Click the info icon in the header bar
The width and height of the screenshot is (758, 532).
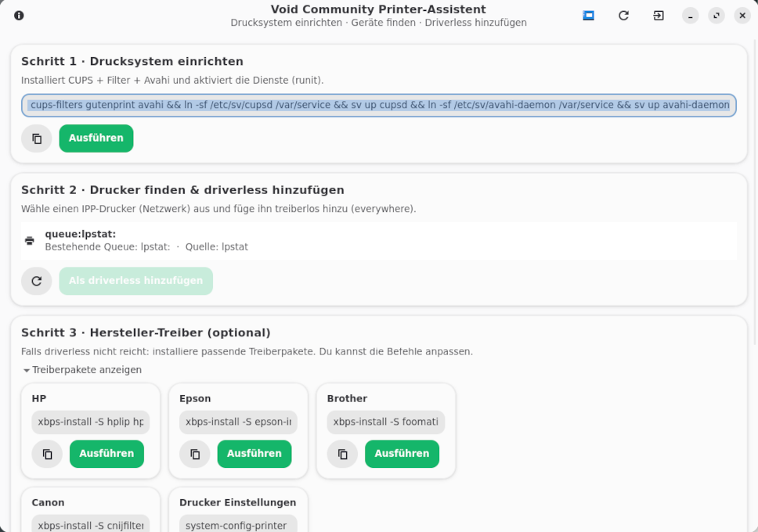click(19, 16)
